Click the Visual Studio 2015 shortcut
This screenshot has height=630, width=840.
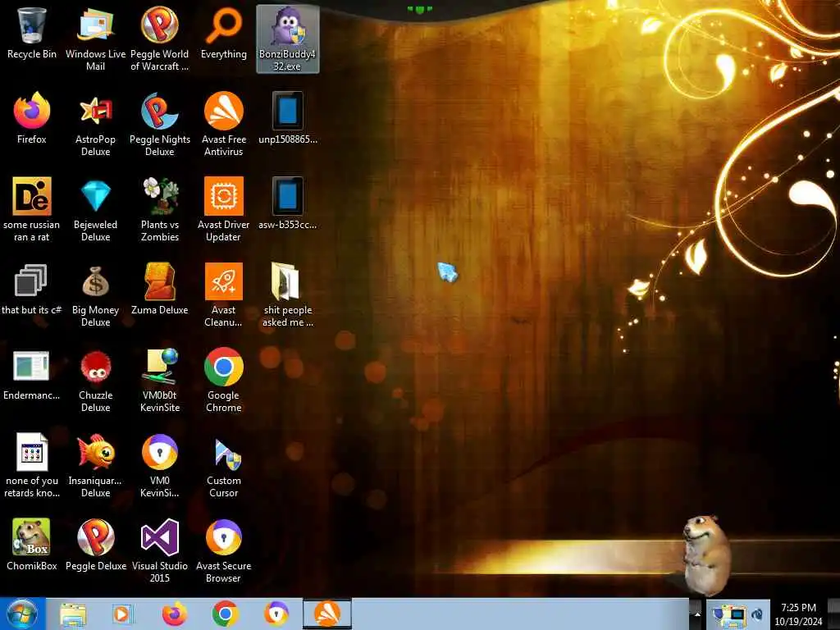160,550
